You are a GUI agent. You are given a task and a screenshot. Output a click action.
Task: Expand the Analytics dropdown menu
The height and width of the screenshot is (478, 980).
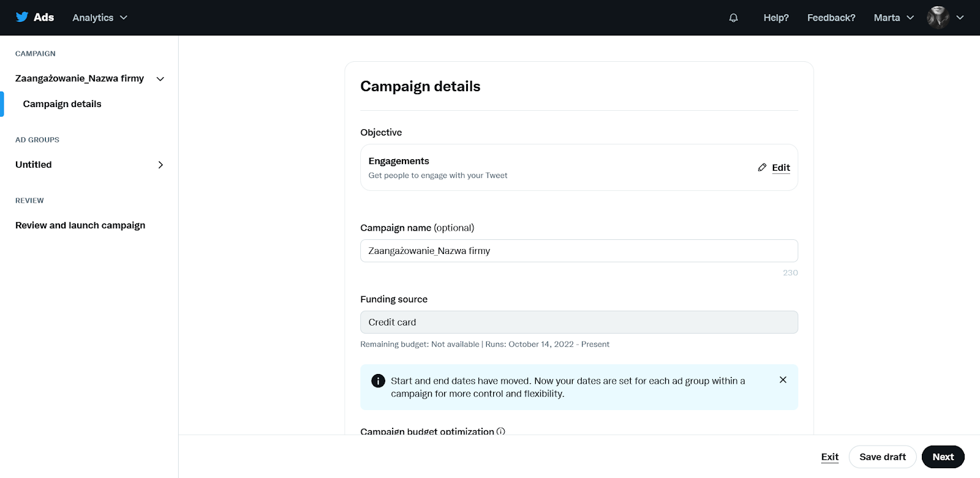pos(100,18)
